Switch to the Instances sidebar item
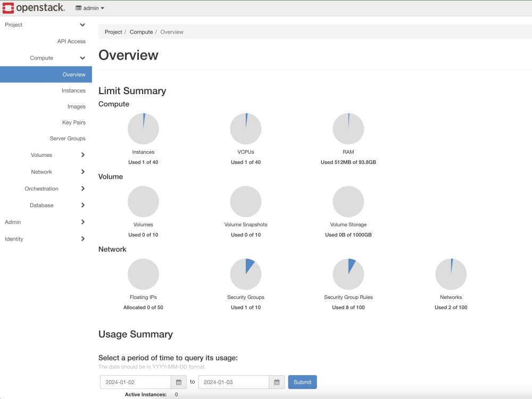The height and width of the screenshot is (399, 532). click(x=73, y=90)
